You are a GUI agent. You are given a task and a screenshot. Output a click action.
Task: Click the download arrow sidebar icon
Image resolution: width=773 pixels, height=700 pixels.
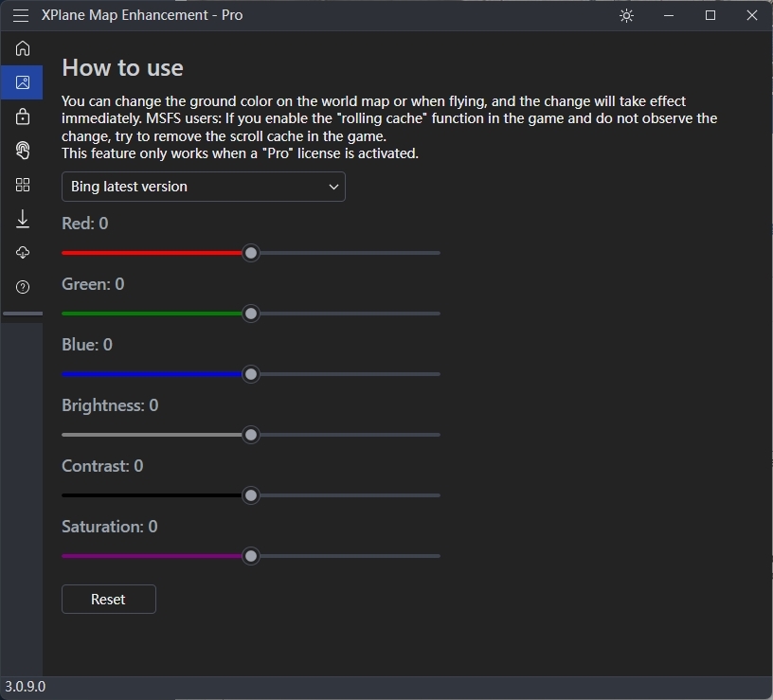[x=23, y=219]
